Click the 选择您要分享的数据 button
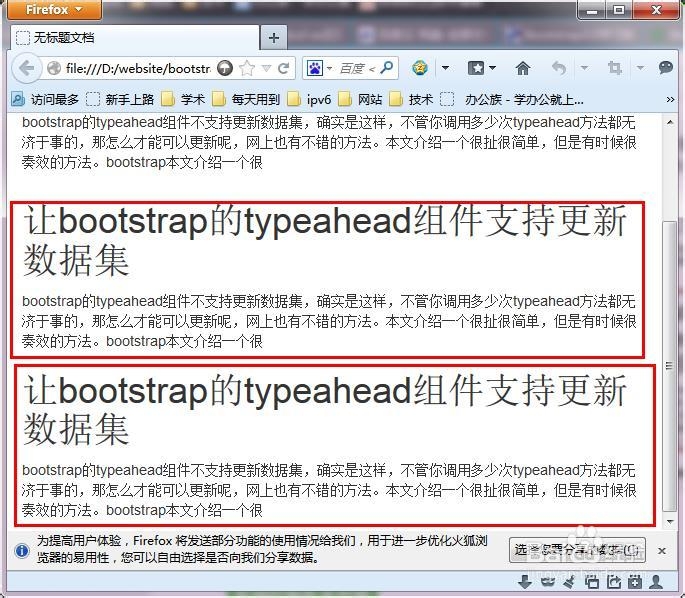The image size is (685, 598). pyautogui.click(x=577, y=550)
